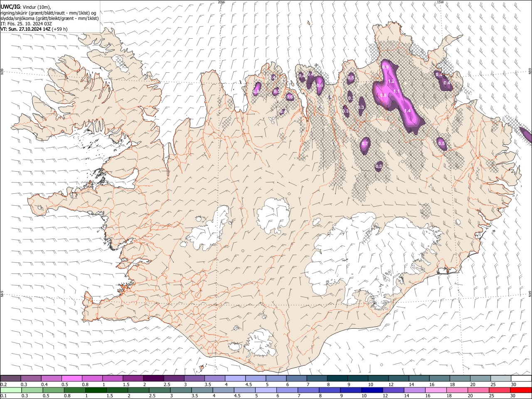Click the 'rigning/skúrir' legend description line
Viewport: 532px width, 399px height.
[x=48, y=13]
